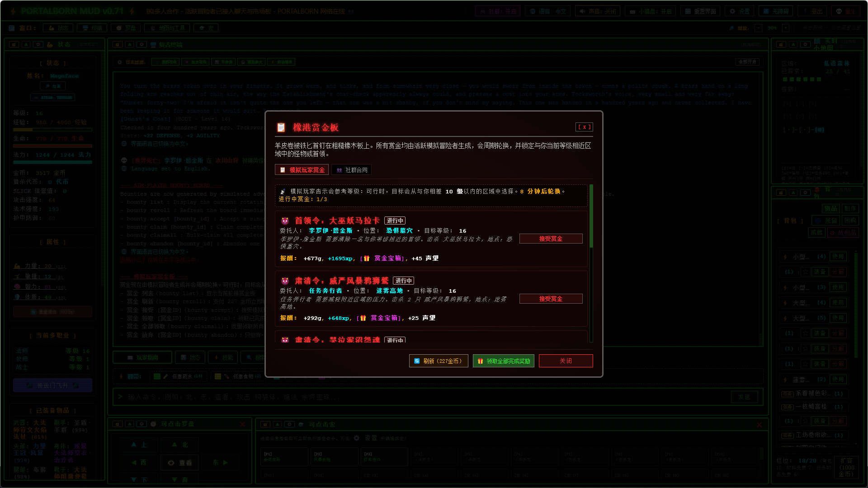Open the 罗盘 window from the window bar
This screenshot has height=488, width=868.
[x=126, y=28]
